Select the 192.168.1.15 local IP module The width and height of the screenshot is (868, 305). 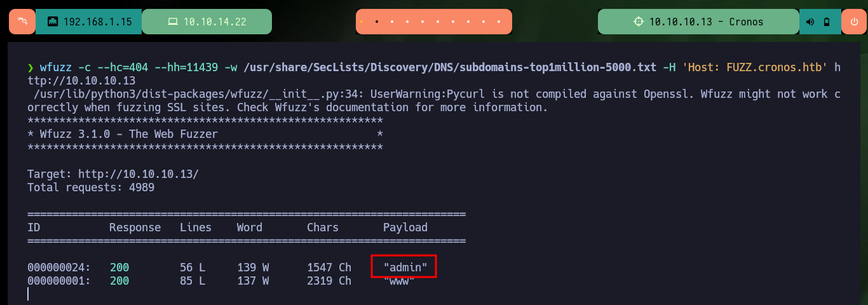pos(89,22)
